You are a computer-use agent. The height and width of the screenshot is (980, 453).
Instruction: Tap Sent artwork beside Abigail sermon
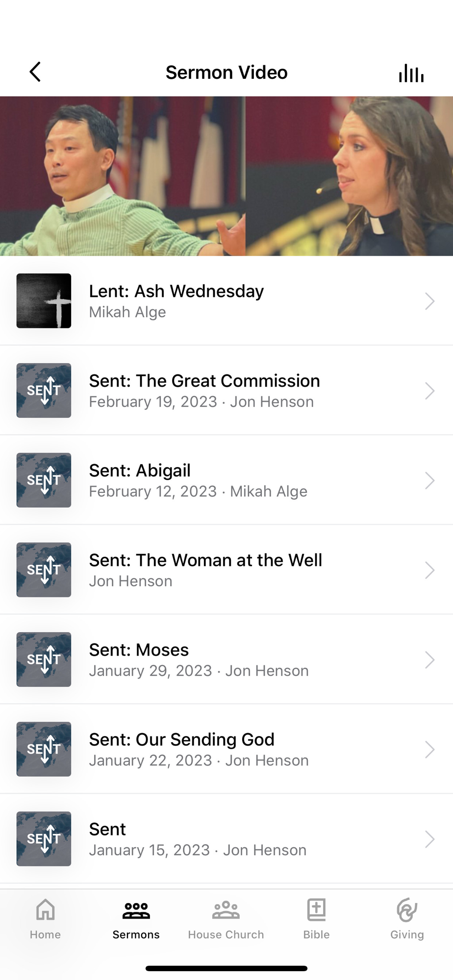[x=44, y=480]
